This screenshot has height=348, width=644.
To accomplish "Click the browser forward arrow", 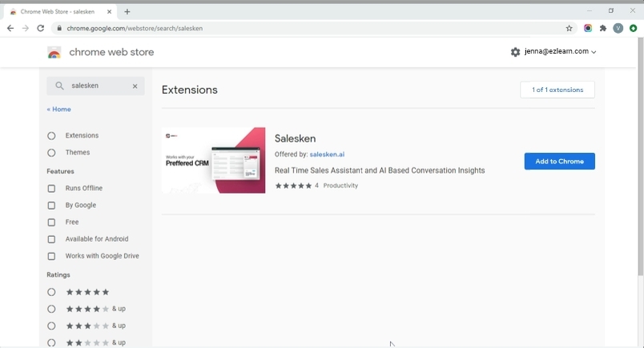I will point(26,28).
